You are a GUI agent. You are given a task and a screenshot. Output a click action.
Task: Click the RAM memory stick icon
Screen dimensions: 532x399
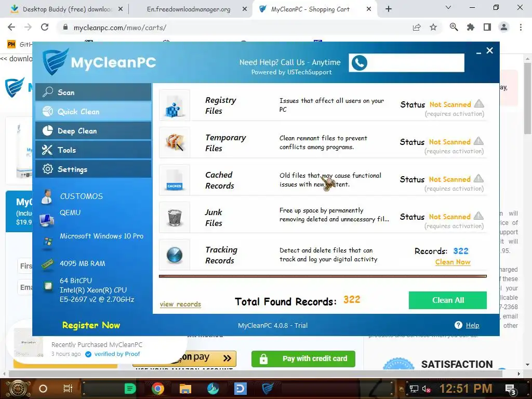click(x=47, y=264)
